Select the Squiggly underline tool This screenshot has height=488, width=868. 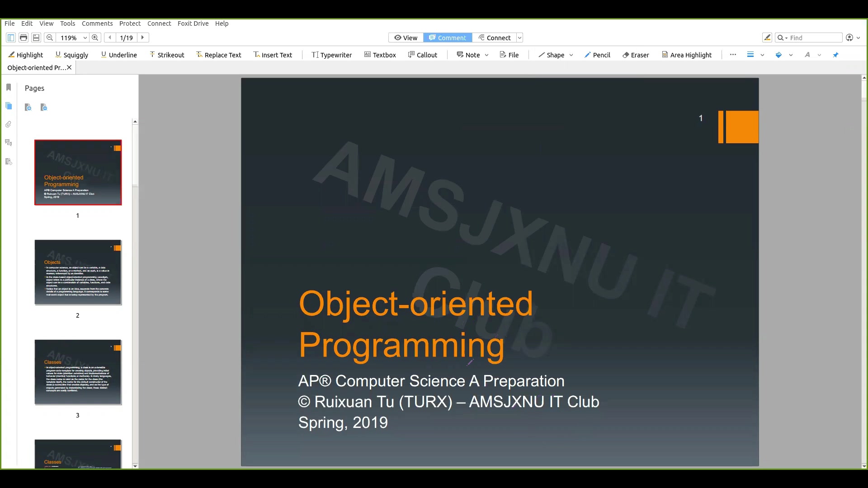coord(72,55)
